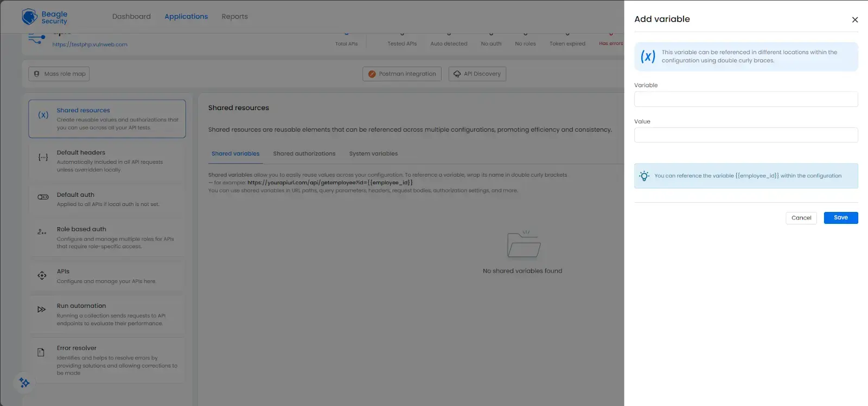Viewport: 868px width, 406px height.
Task: Click the Default auth key icon
Action: pyautogui.click(x=43, y=197)
